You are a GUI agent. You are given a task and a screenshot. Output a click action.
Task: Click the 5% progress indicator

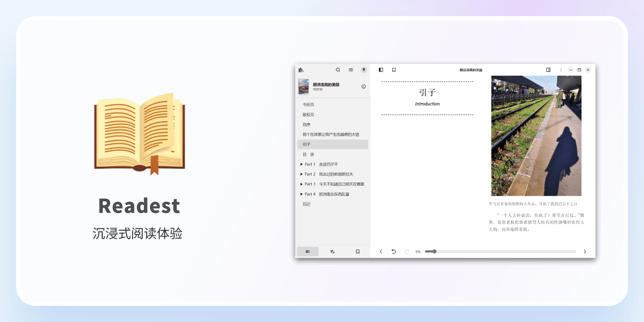[x=418, y=252]
